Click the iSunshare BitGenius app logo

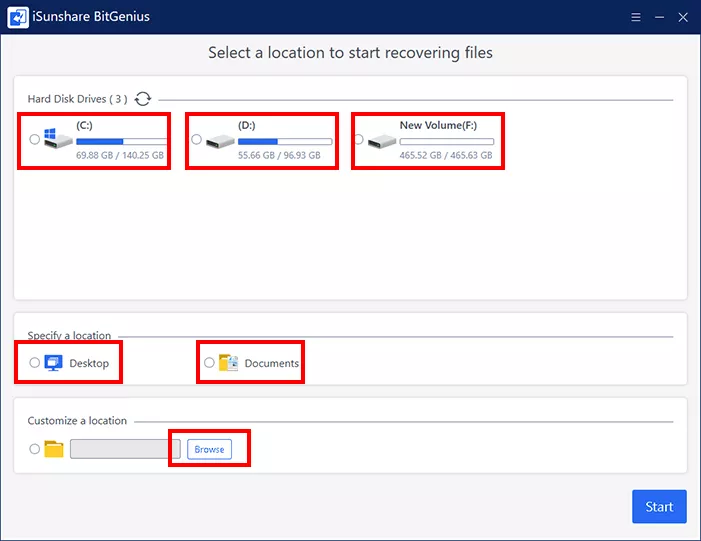click(18, 17)
